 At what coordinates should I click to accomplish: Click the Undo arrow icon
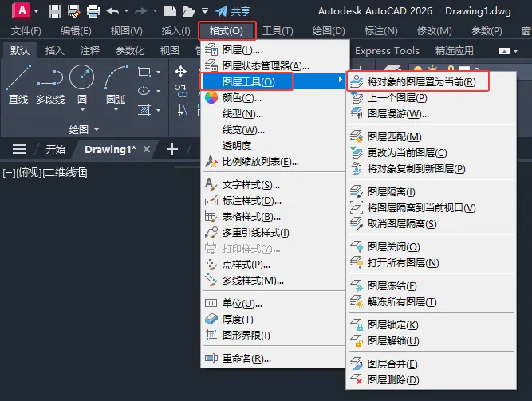[x=112, y=11]
